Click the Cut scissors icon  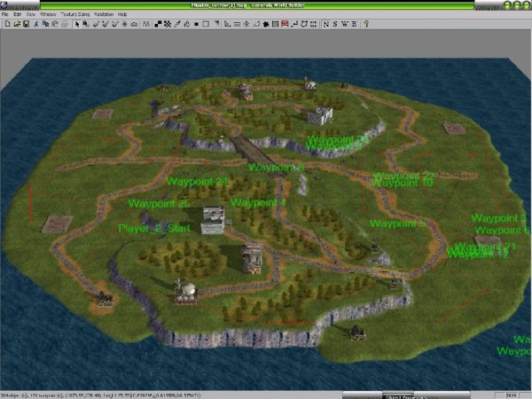(x=36, y=24)
